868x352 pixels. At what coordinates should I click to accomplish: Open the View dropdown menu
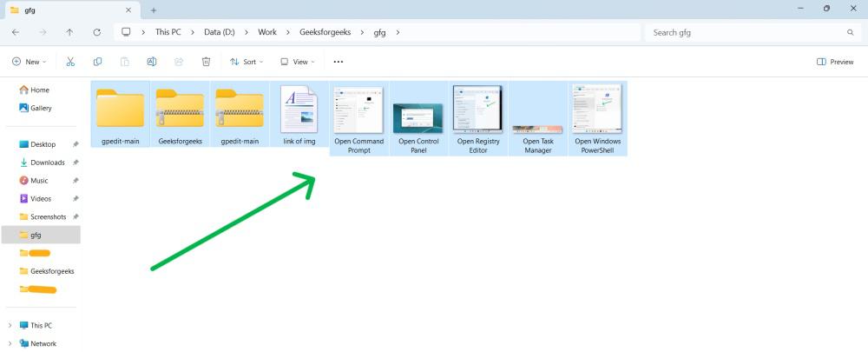click(x=297, y=62)
